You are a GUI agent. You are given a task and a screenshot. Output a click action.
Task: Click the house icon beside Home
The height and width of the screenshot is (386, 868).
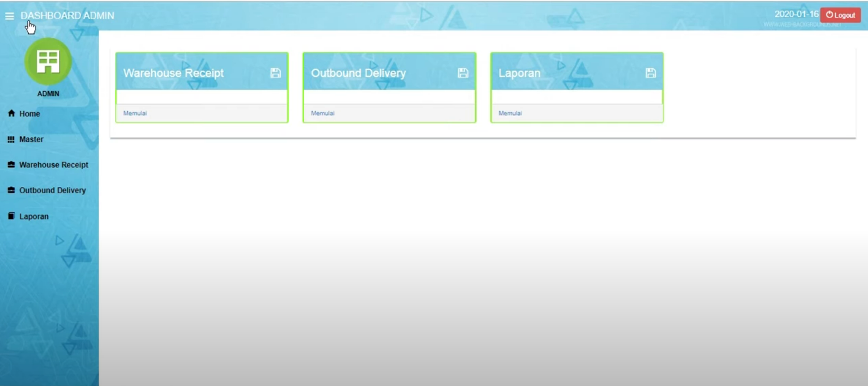point(11,113)
